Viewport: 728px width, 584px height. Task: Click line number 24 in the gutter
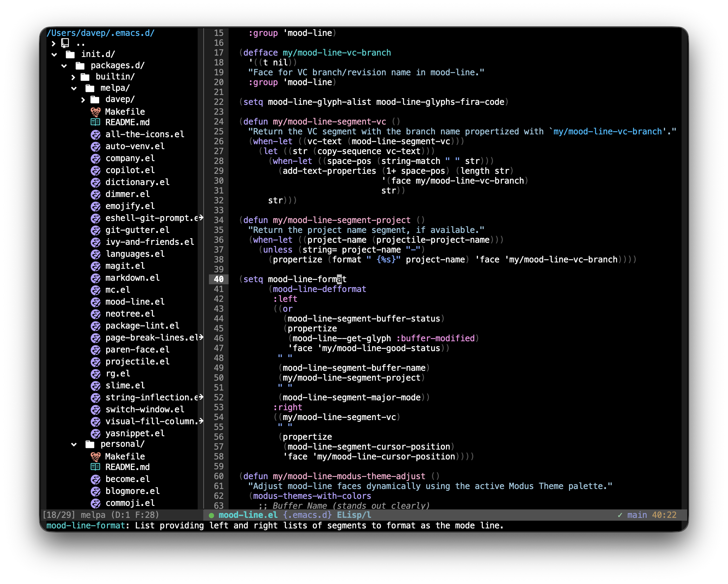[219, 122]
